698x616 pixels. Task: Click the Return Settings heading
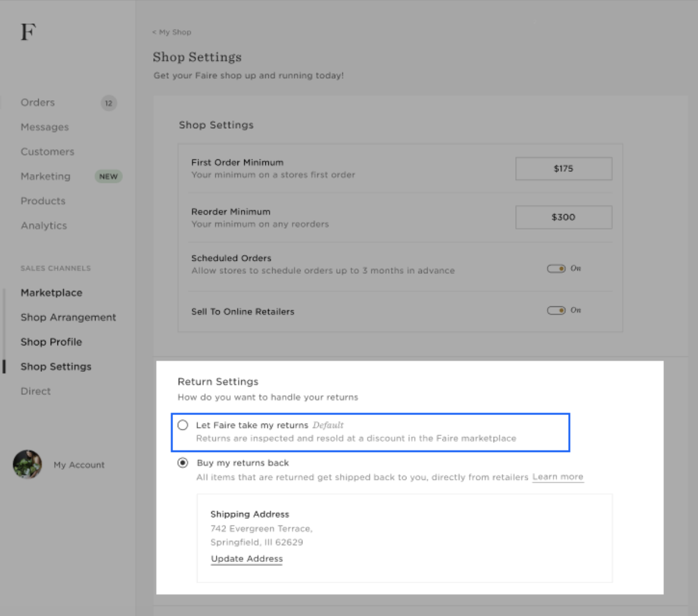(218, 381)
